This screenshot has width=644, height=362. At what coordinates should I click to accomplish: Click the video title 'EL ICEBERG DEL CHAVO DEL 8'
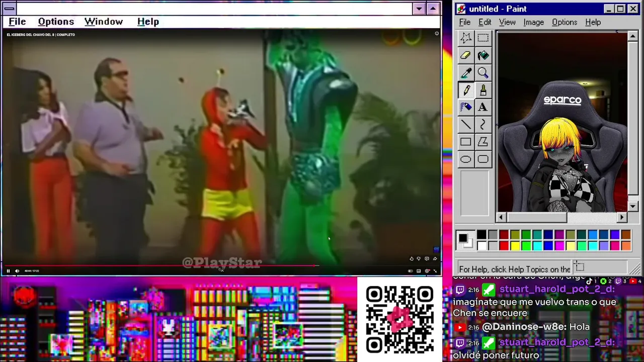41,35
